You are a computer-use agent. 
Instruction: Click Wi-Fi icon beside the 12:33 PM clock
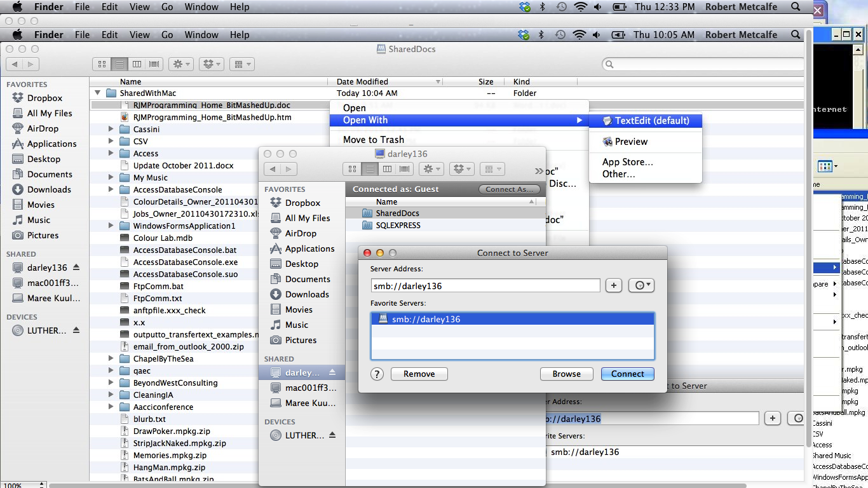[x=580, y=7]
